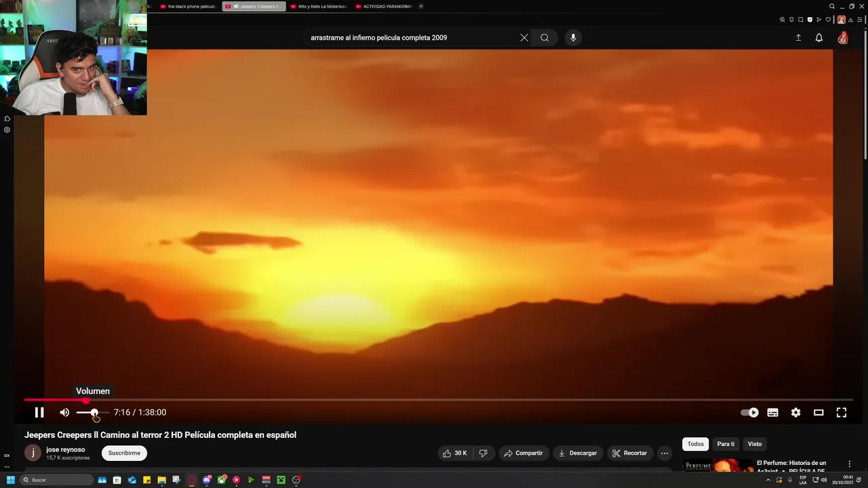Click the Recortar clip button
Viewport: 868px width, 488px height.
click(630, 453)
